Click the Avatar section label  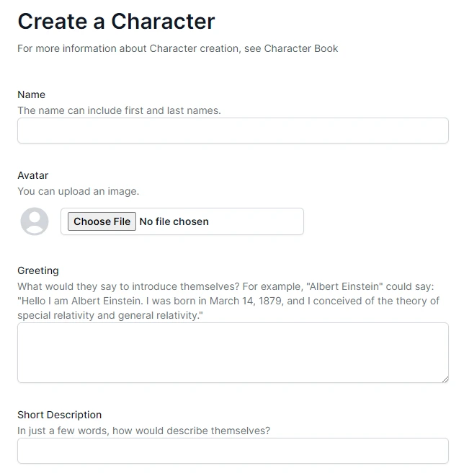(x=33, y=175)
